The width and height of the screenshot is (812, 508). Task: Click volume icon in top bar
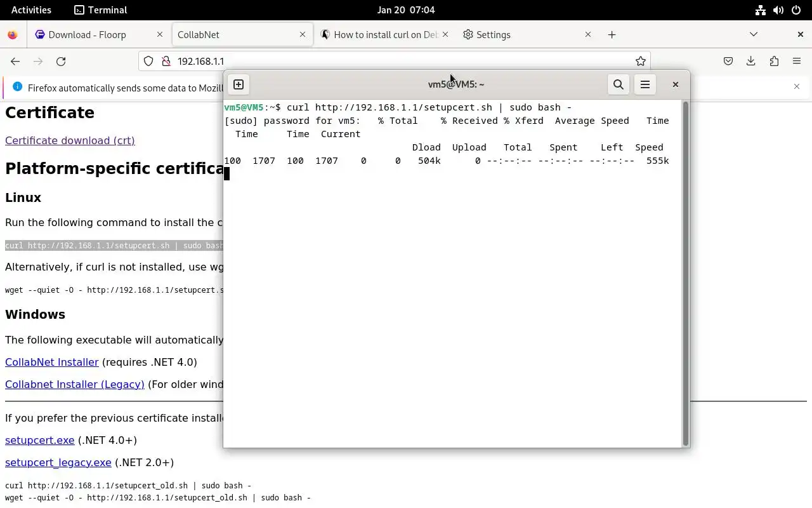(x=778, y=10)
